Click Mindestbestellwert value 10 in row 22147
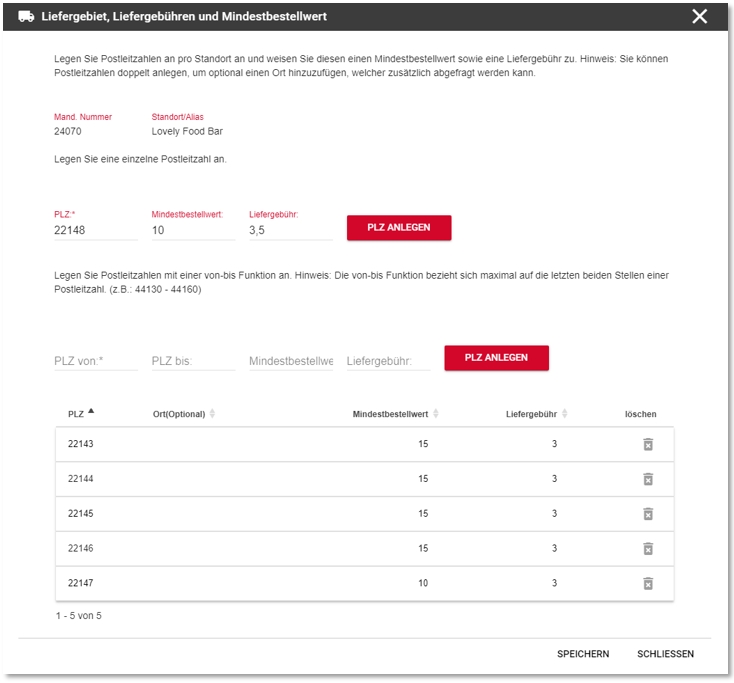Viewport: 734px width, 683px height. tap(423, 583)
